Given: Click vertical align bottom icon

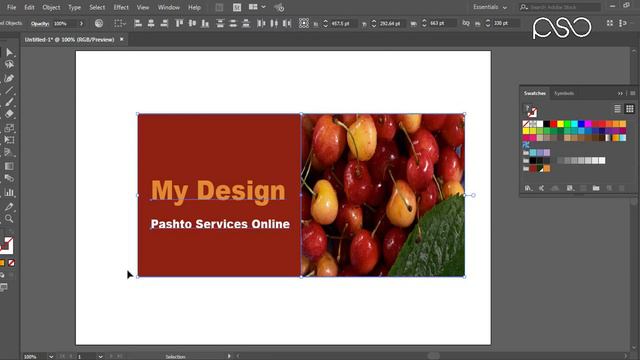Looking at the screenshot, I should pyautogui.click(x=205, y=23).
